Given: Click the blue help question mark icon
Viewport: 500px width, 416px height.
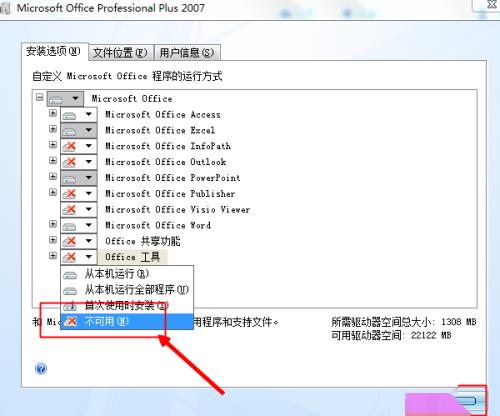Looking at the screenshot, I should 41,368.
